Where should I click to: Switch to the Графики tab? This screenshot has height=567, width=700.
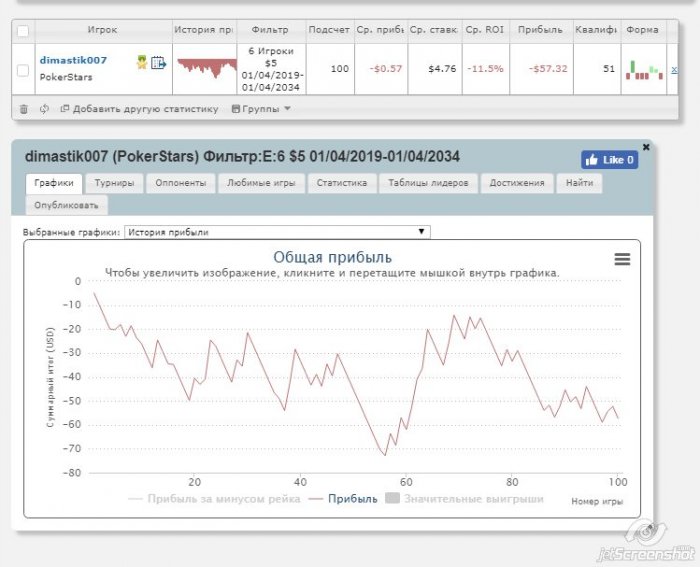click(54, 183)
